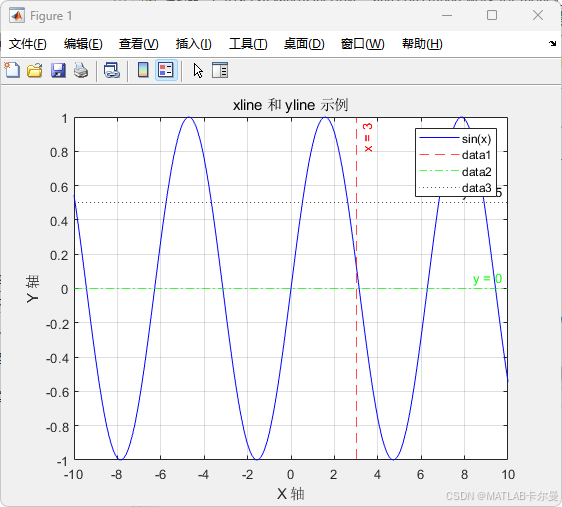Select the Edit Plot arrow tool
The width and height of the screenshot is (562, 507).
(198, 70)
